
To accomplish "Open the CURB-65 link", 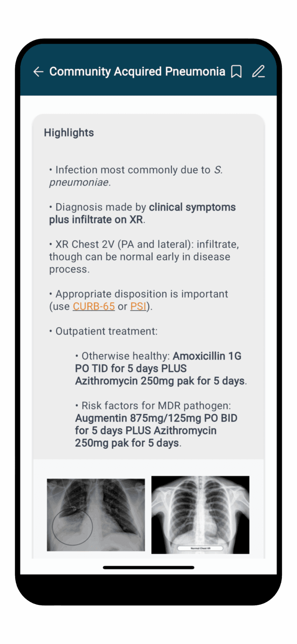I will coord(94,306).
